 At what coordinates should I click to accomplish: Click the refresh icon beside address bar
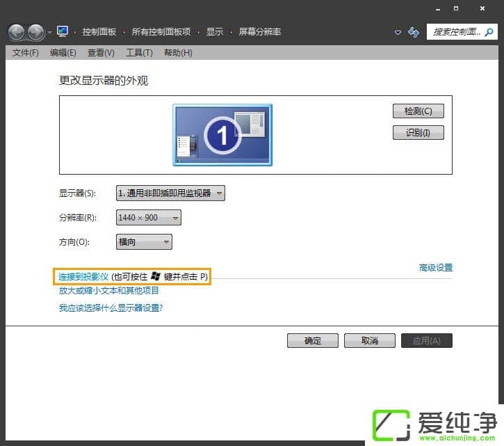click(x=414, y=32)
